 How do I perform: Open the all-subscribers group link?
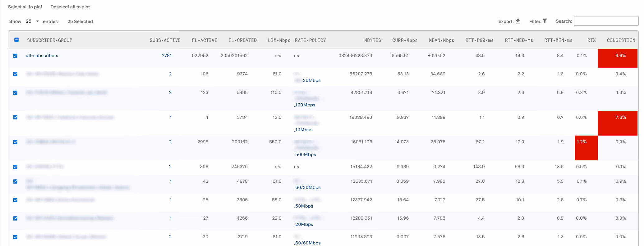point(42,56)
